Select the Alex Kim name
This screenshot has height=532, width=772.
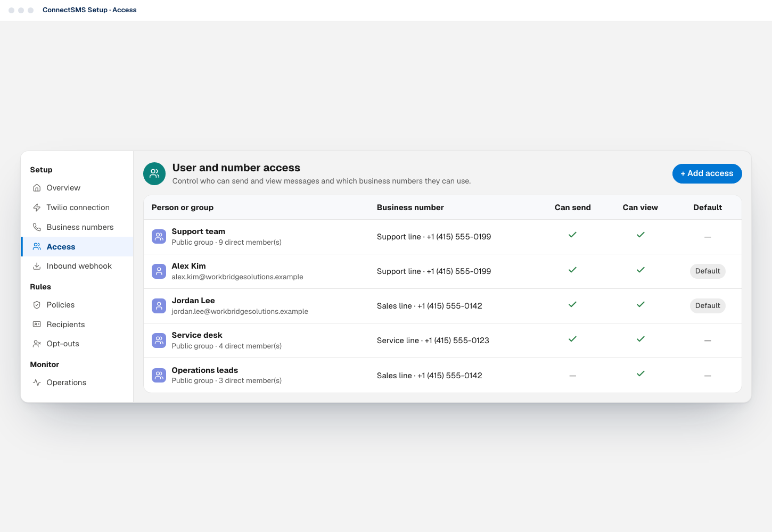point(188,266)
